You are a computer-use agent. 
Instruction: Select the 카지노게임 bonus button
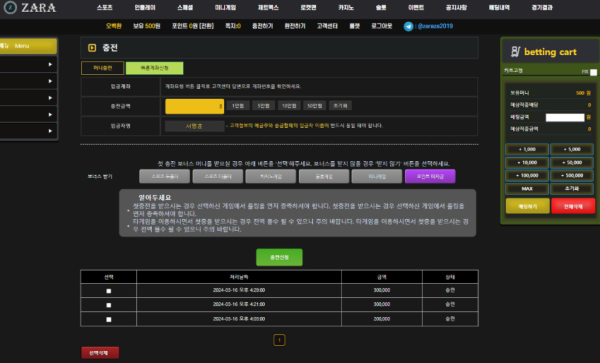point(271,176)
